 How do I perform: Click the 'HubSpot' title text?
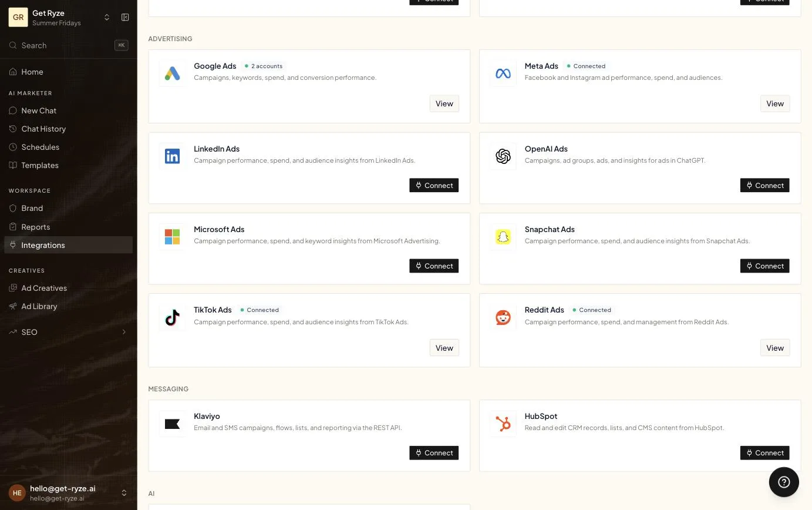tap(541, 416)
